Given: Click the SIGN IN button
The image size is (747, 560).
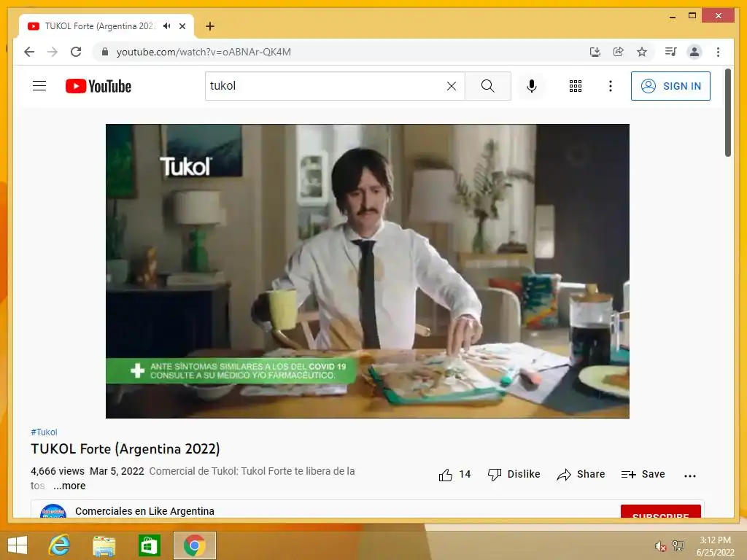Looking at the screenshot, I should point(670,86).
